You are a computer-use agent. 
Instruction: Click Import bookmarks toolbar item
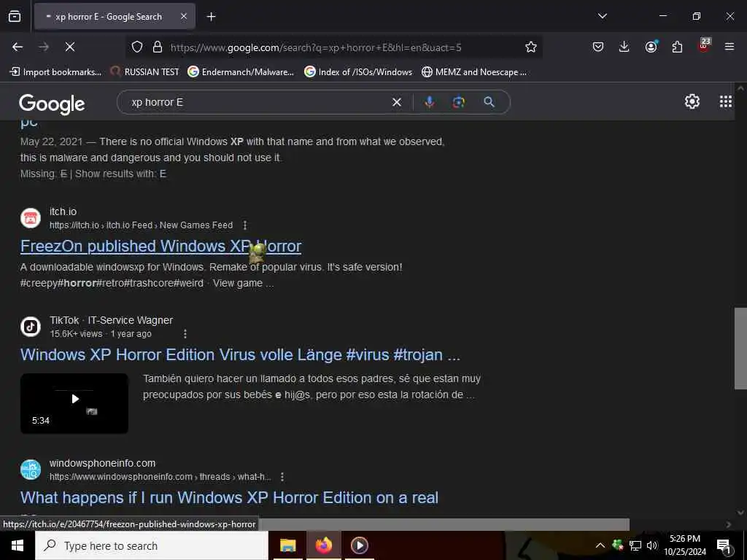[55, 72]
